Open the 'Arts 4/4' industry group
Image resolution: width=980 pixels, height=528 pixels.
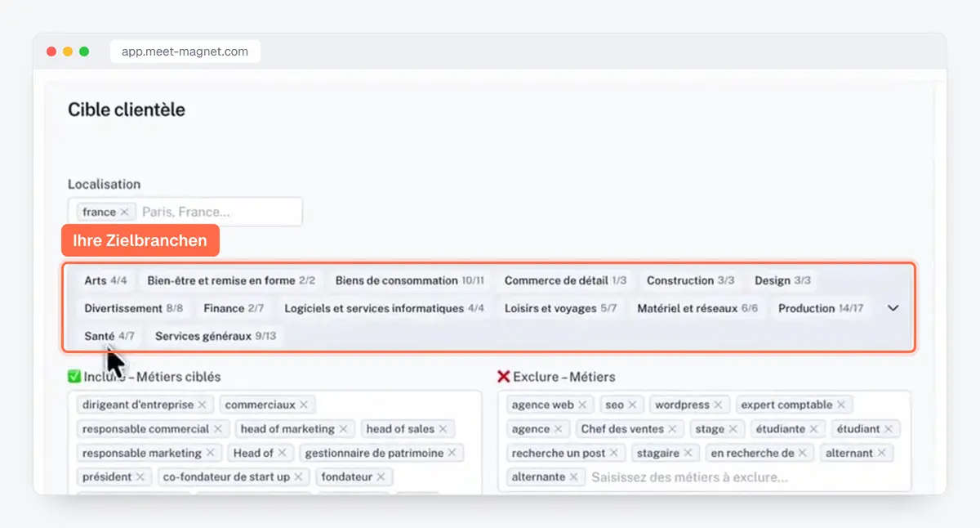pyautogui.click(x=105, y=280)
